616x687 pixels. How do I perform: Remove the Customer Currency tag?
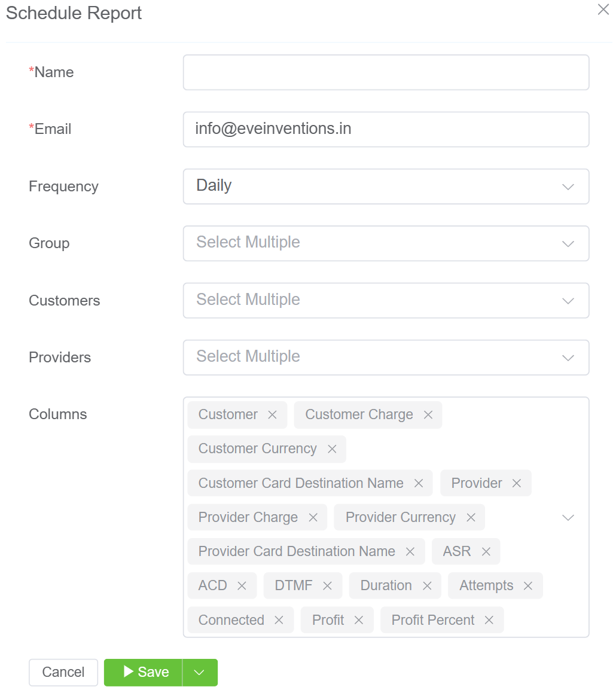pyautogui.click(x=332, y=449)
